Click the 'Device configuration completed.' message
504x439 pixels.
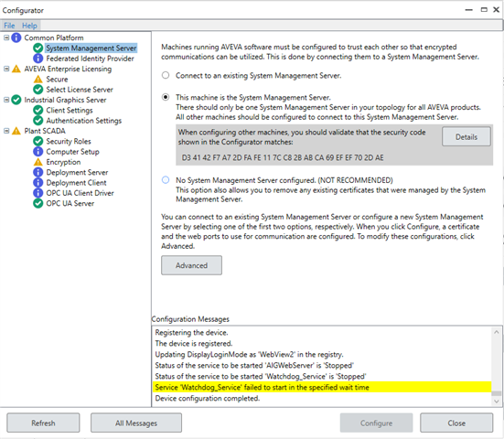[x=208, y=398]
